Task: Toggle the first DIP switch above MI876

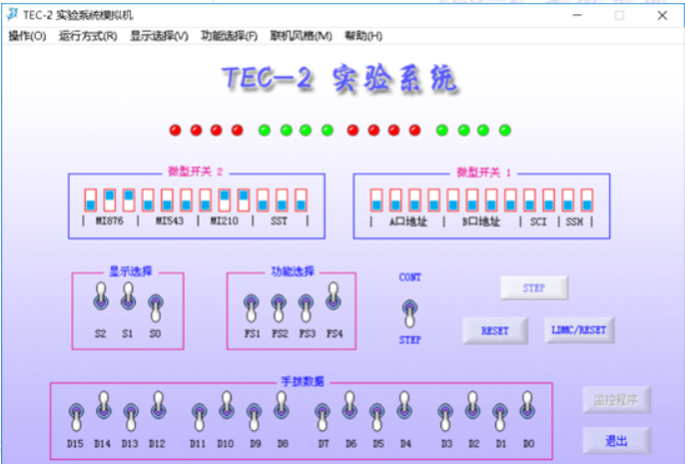Action: click(x=90, y=200)
